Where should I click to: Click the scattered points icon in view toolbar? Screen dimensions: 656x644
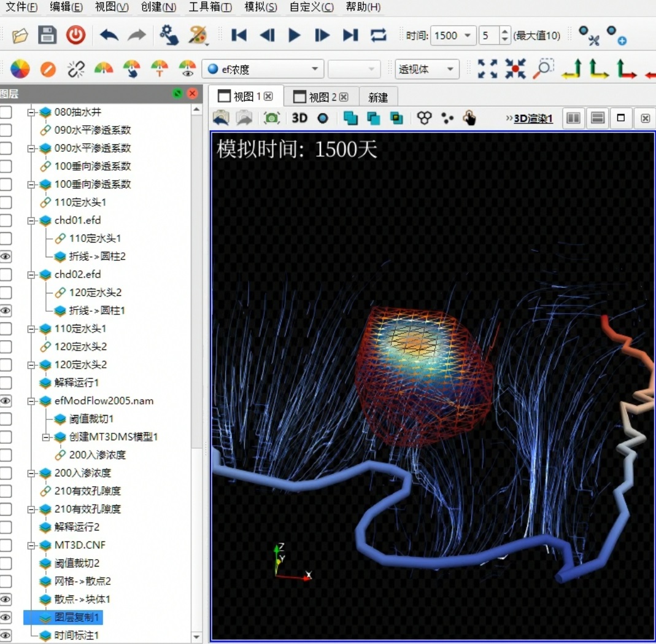click(447, 118)
